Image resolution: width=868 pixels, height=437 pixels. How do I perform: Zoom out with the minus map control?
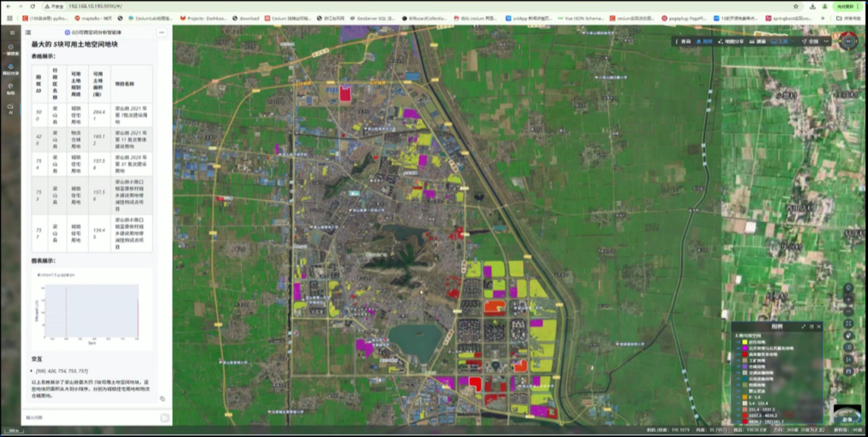click(849, 312)
